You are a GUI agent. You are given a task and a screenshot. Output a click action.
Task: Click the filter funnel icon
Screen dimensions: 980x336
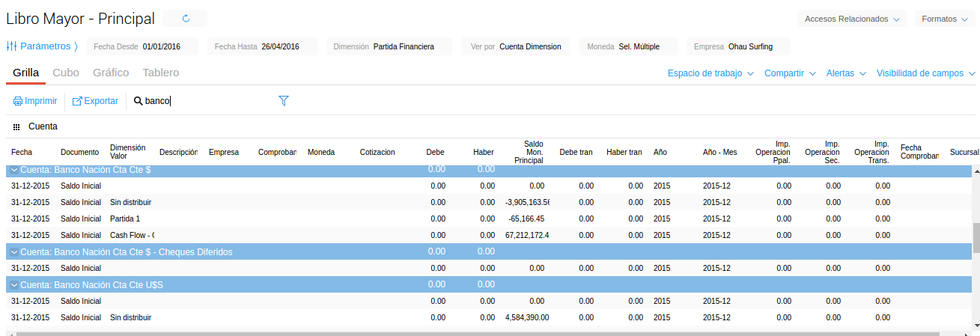284,100
